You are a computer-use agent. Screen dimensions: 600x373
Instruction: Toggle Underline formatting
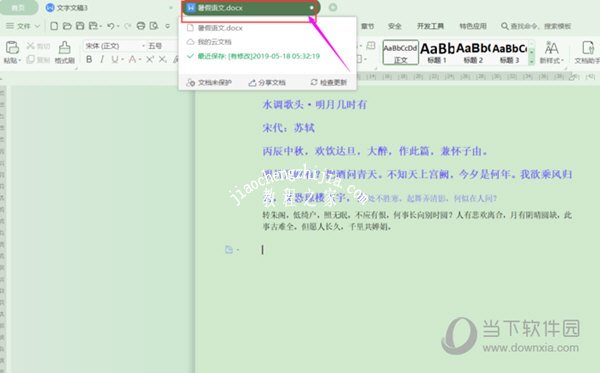(114, 59)
